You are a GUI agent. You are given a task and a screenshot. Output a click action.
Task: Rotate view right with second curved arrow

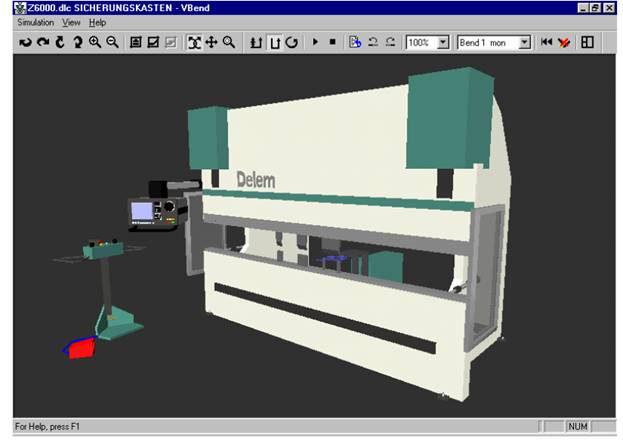pyautogui.click(x=43, y=42)
